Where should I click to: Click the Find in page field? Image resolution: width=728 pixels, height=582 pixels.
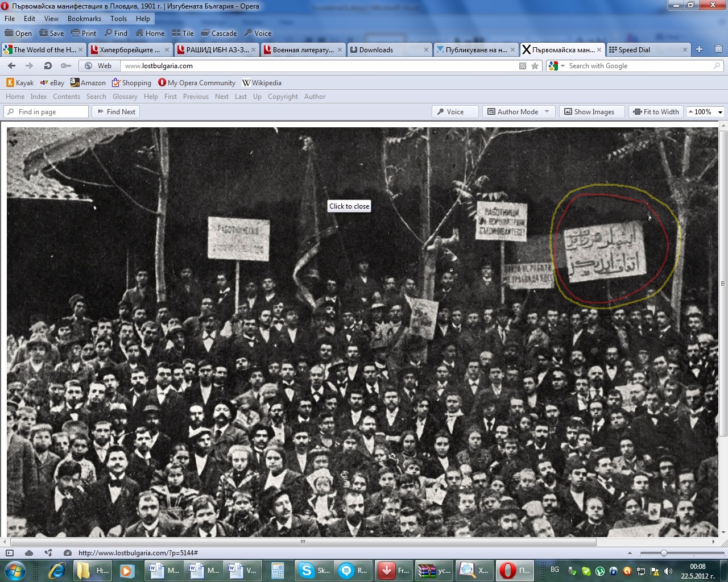[x=46, y=112]
